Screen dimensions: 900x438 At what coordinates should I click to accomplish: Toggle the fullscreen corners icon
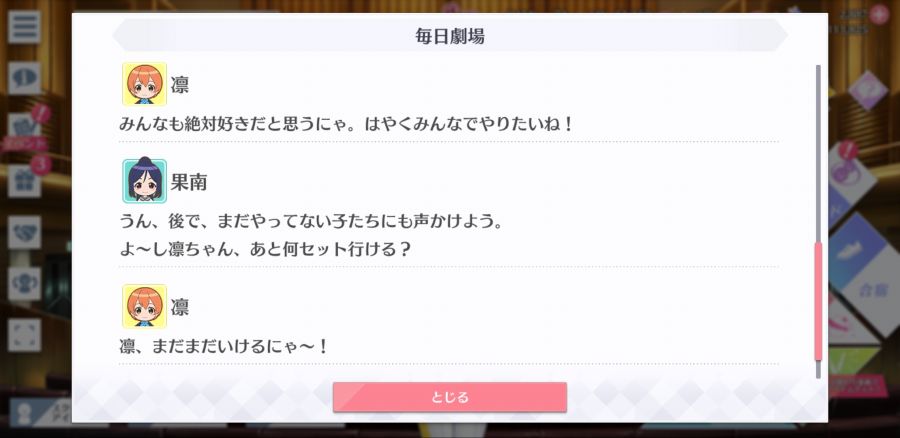(x=24, y=335)
